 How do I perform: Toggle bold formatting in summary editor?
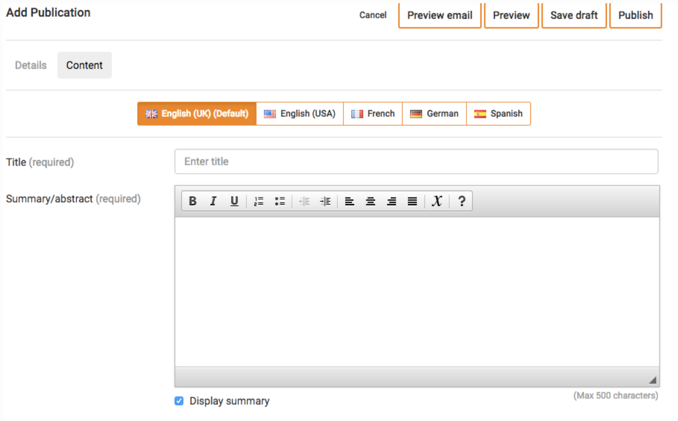[193, 201]
